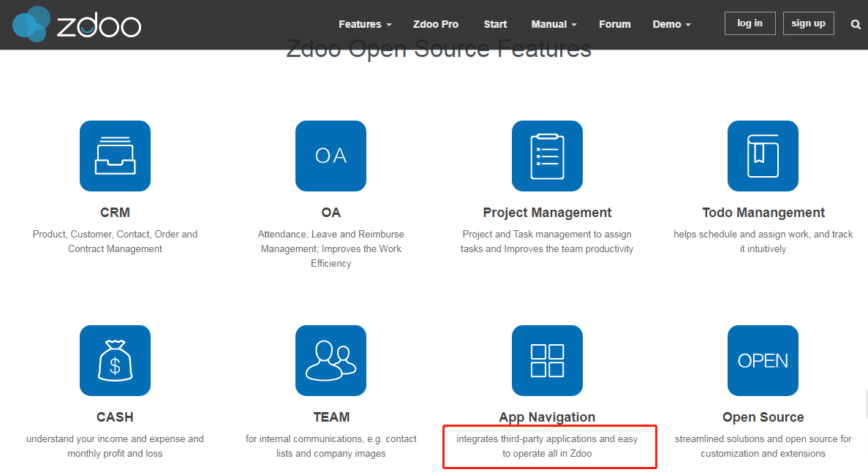
Task: Open the Demo dropdown menu
Action: [x=671, y=24]
